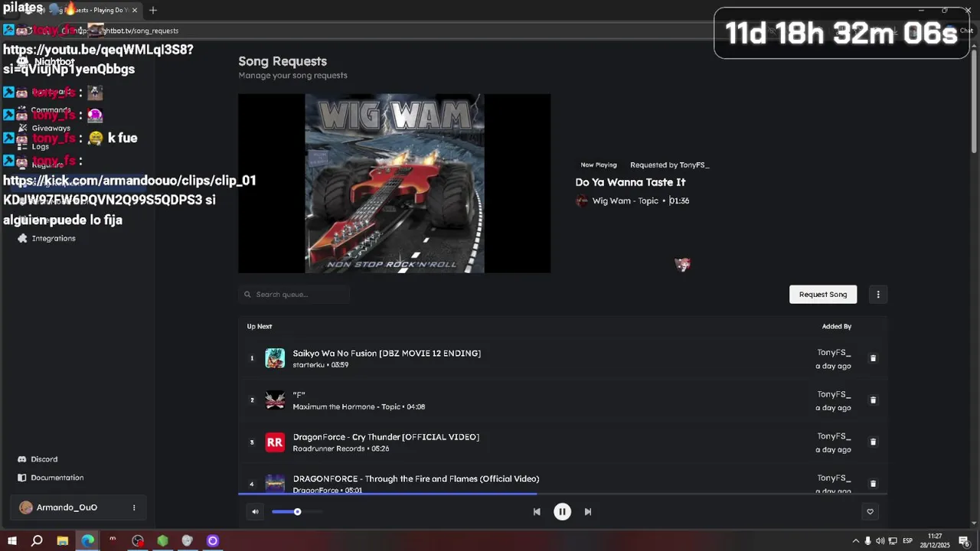Viewport: 980px width, 551px height.
Task: Delete Saikyo Wa No Fusion from queue
Action: 873,358
